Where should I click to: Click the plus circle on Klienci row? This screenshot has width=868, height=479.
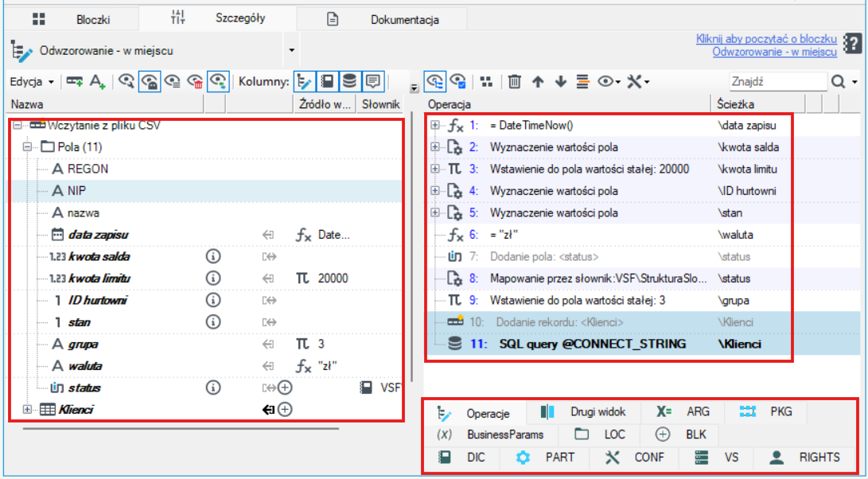coord(285,410)
